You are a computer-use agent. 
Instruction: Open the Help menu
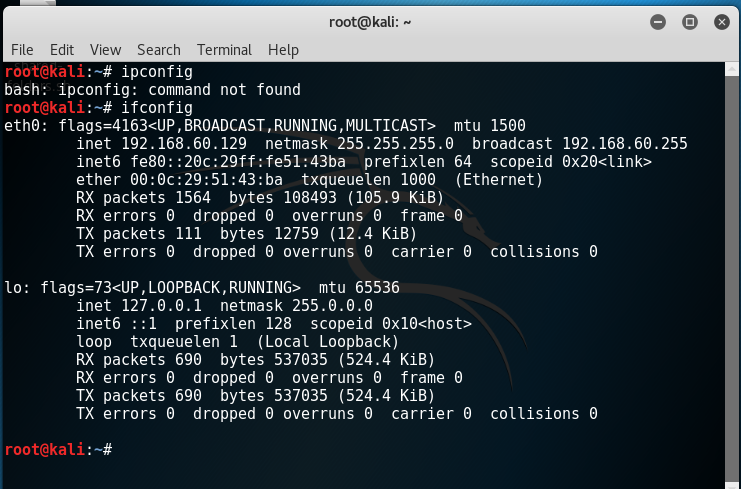coord(283,49)
